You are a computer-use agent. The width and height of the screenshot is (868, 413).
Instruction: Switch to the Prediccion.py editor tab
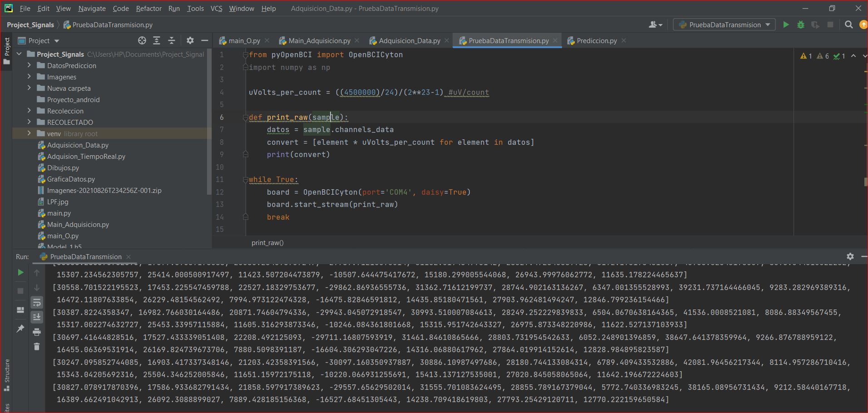[x=596, y=41]
